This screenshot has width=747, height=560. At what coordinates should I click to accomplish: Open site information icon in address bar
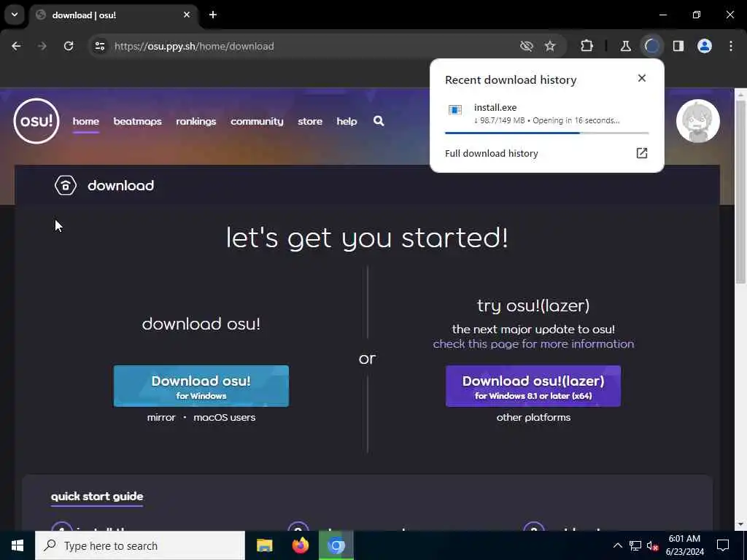pos(99,46)
